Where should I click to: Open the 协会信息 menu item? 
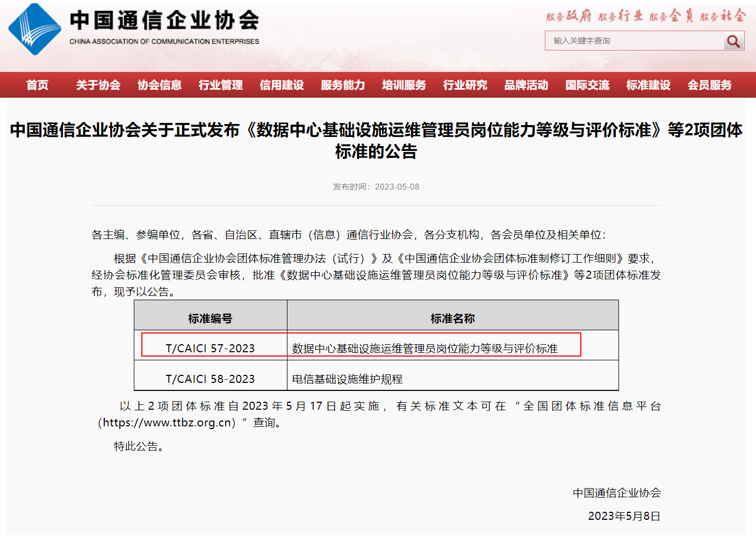coord(160,85)
